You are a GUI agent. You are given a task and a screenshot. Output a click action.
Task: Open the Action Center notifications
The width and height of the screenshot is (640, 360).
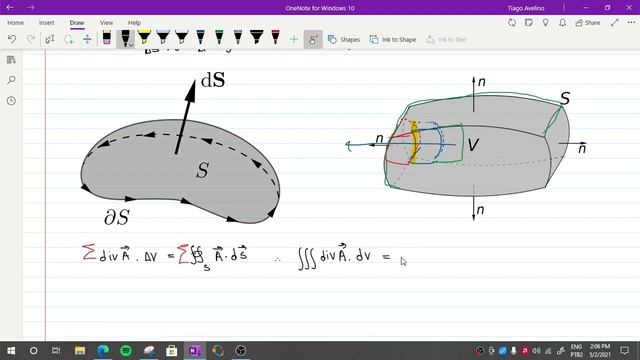point(624,351)
